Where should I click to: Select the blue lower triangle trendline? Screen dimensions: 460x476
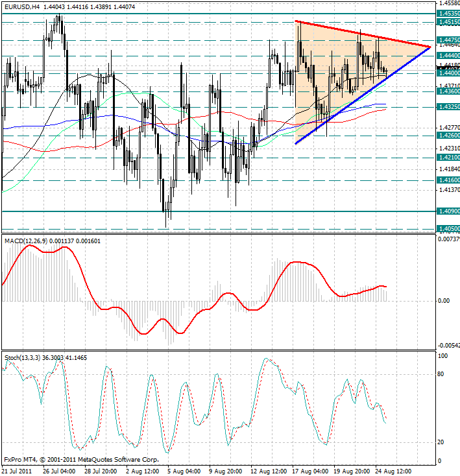click(x=363, y=95)
